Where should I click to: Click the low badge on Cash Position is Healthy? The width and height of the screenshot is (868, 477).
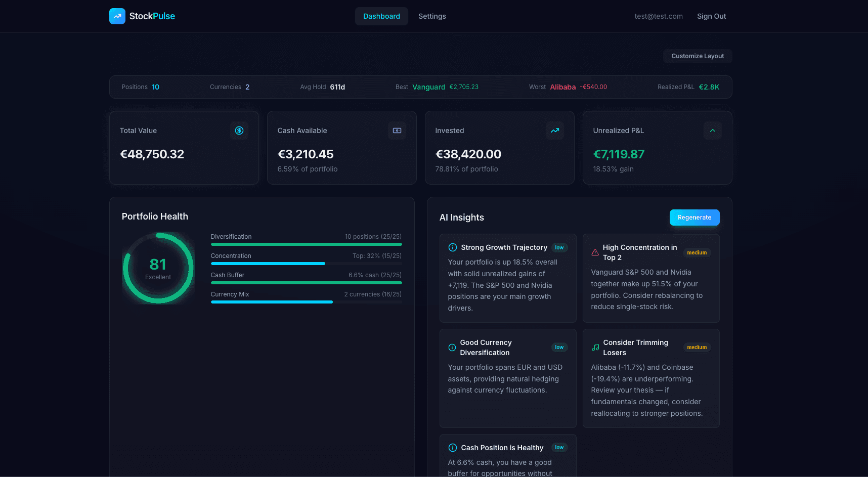559,448
